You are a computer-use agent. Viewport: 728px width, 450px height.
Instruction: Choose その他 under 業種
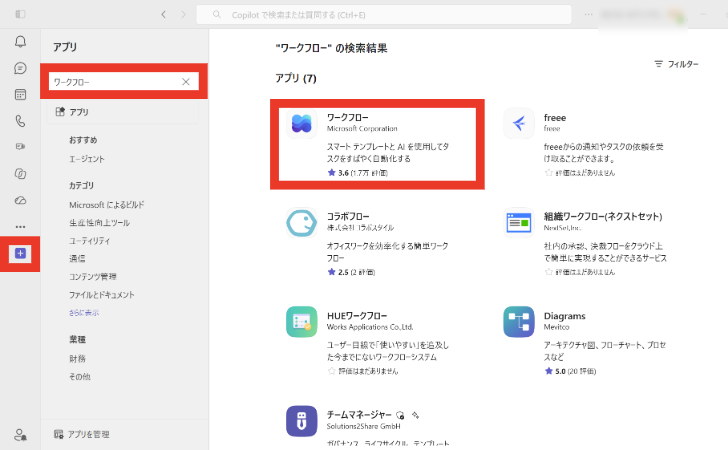click(80, 377)
